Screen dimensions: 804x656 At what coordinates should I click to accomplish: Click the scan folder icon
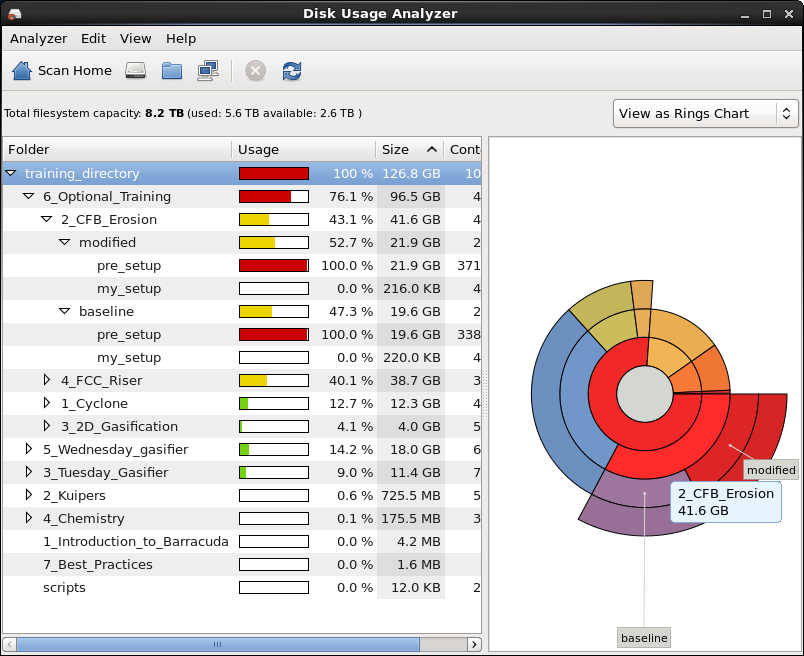coord(172,71)
